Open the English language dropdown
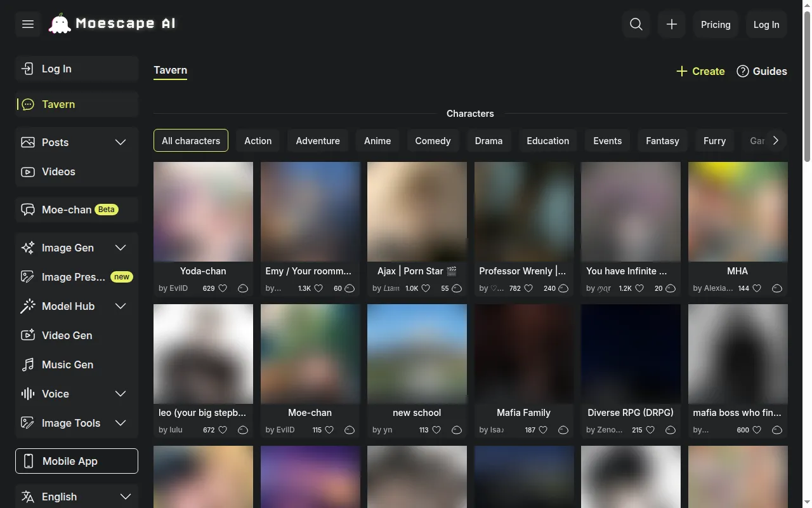The image size is (812, 508). pyautogui.click(x=77, y=497)
